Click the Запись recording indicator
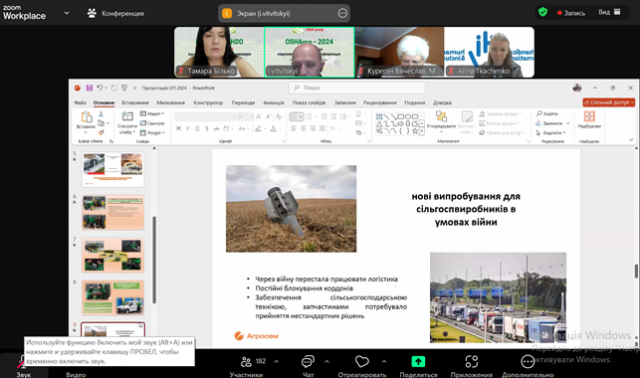Screen dimensions: 640x378 click(x=571, y=13)
